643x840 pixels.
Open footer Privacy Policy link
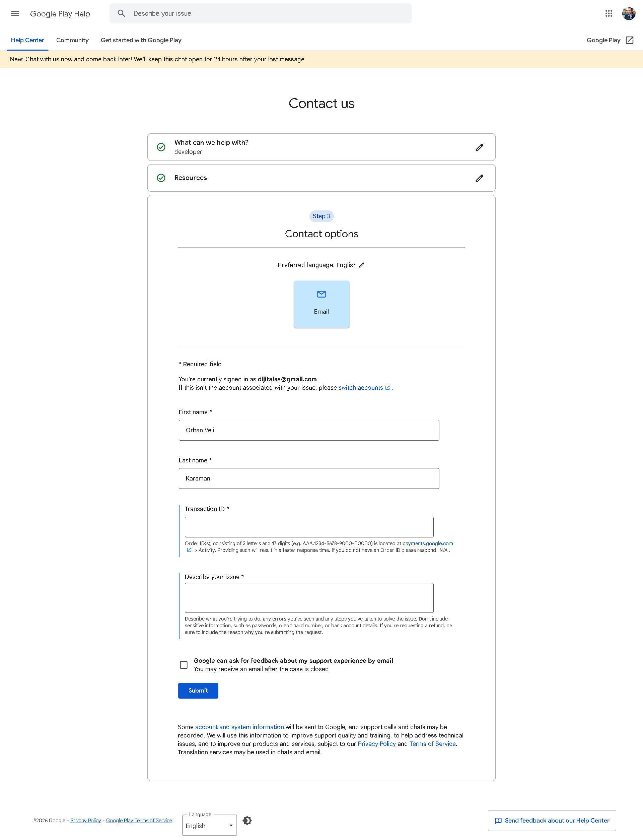click(x=85, y=821)
